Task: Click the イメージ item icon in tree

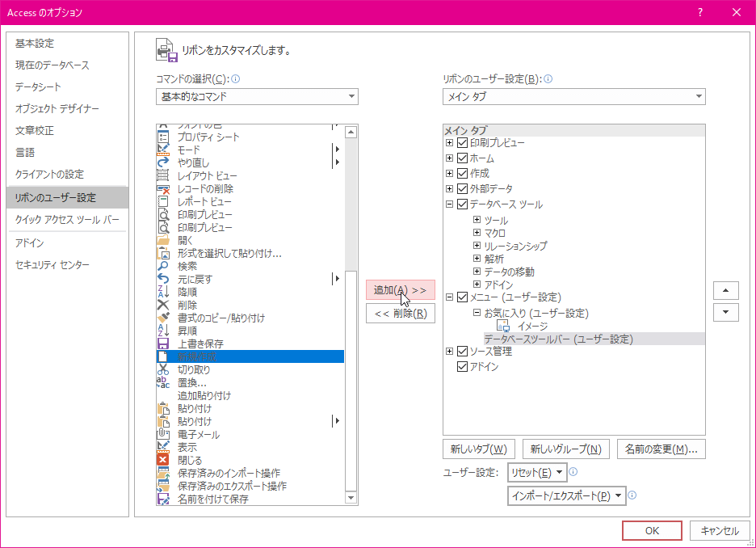Action: (503, 326)
